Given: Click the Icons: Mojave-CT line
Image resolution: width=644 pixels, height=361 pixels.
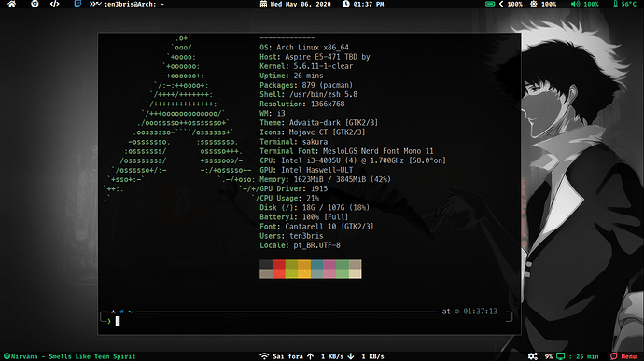Looking at the screenshot, I should click(312, 132).
